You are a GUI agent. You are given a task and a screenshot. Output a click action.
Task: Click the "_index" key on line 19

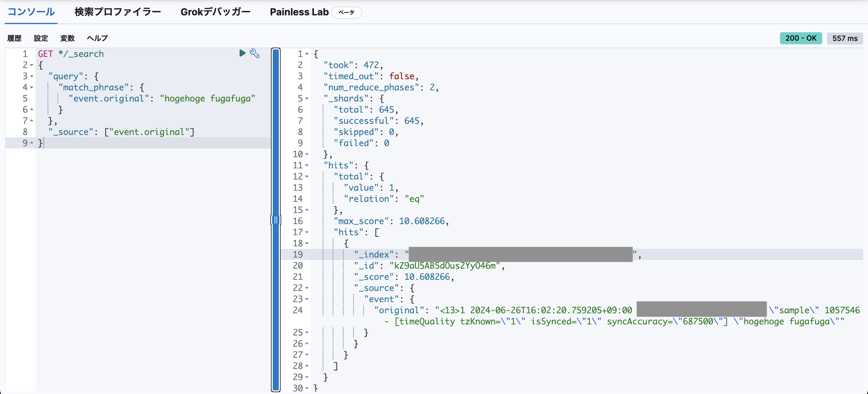click(374, 254)
